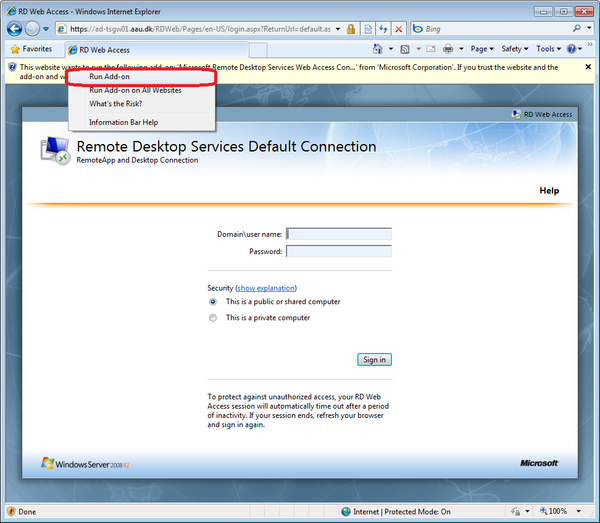
Task: Click the Print icon in command bar
Action: (x=449, y=49)
